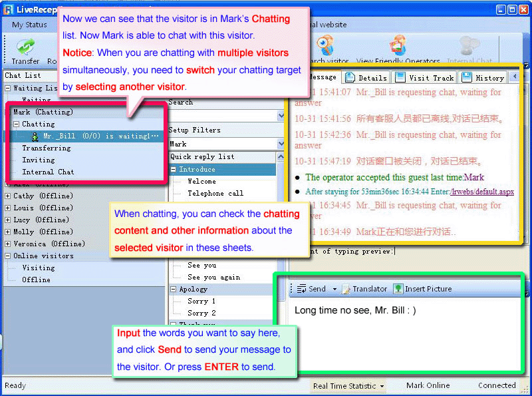The image size is (532, 396).
Task: Open the Search dropdown arrow
Action: coord(281,116)
